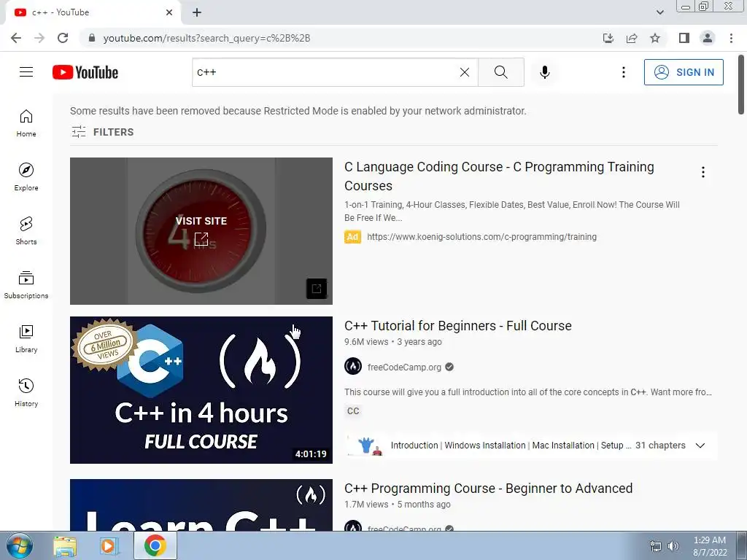The width and height of the screenshot is (747, 560).
Task: Click the network tray icon
Action: [x=656, y=546]
